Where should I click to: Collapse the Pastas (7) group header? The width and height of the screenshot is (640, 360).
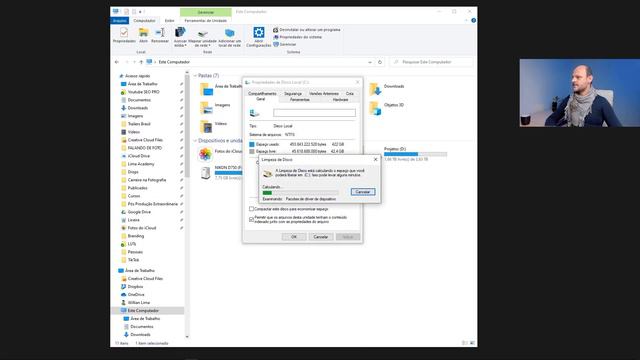(195, 76)
